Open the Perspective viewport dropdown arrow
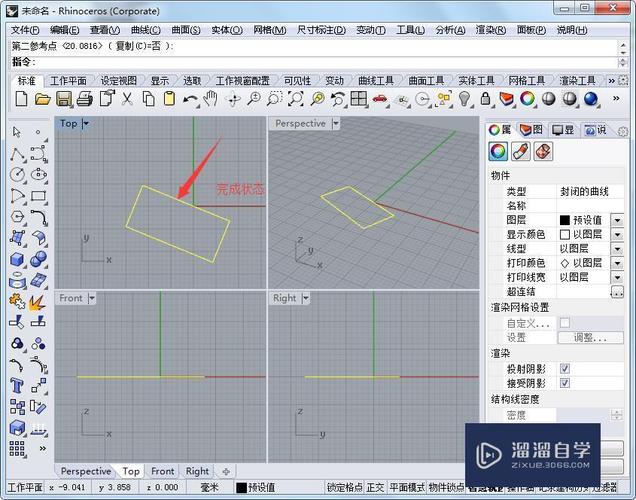This screenshot has height=500, width=636. click(x=336, y=123)
